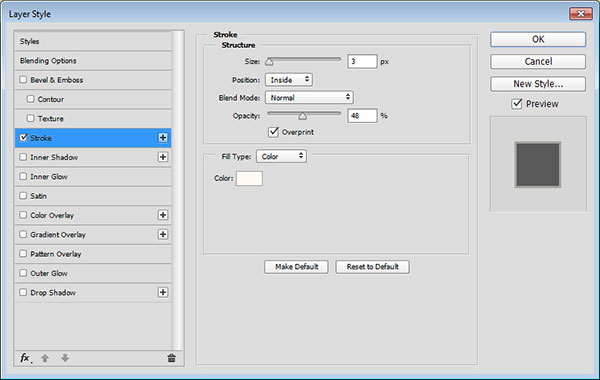Disable the Overprint checkbox
This screenshot has width=600, height=380.
[x=273, y=132]
